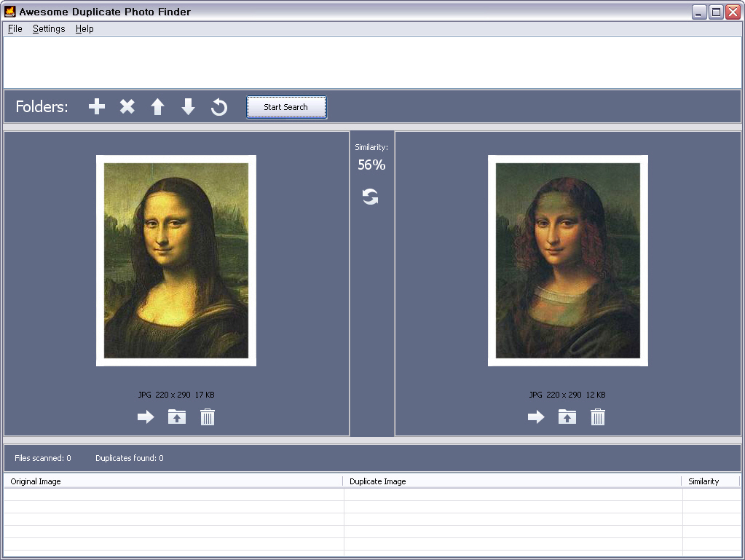This screenshot has height=560, width=745.
Task: Click the reset folders circular arrow icon
Action: (219, 107)
